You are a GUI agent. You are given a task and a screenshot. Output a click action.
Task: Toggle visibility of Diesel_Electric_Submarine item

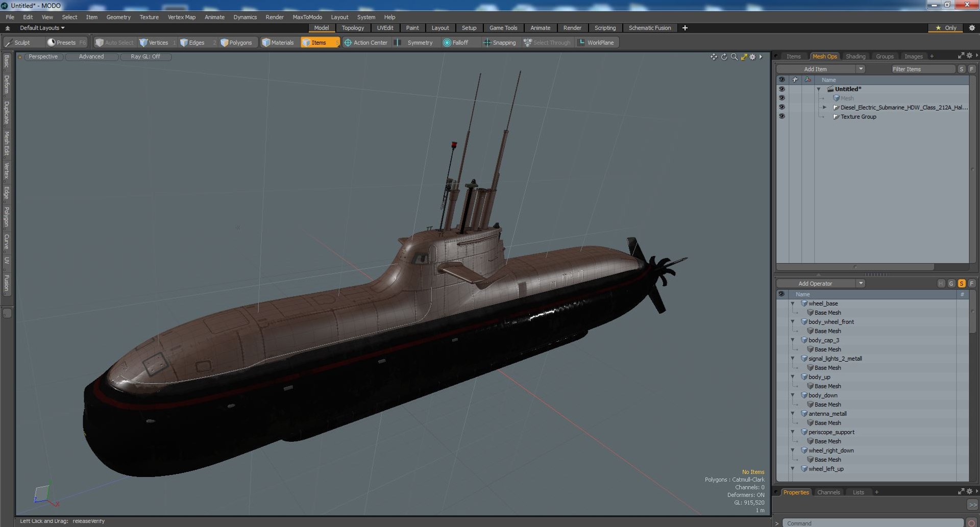pos(781,107)
